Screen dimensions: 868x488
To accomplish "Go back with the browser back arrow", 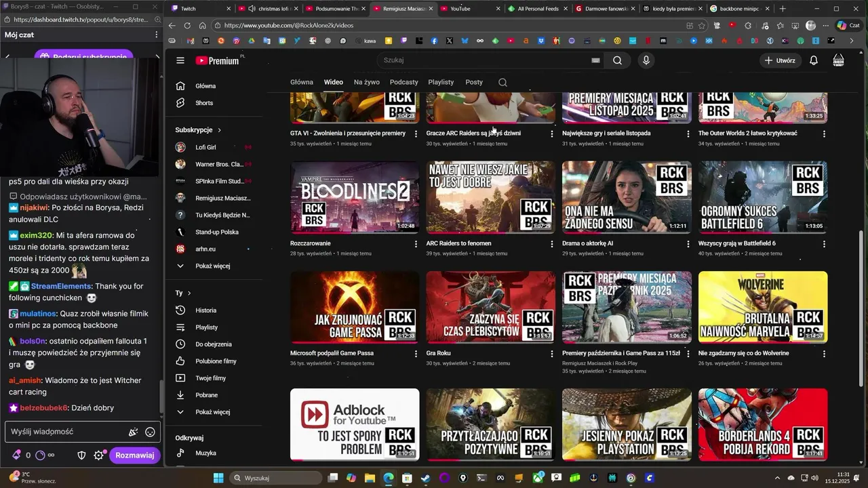I will click(172, 25).
